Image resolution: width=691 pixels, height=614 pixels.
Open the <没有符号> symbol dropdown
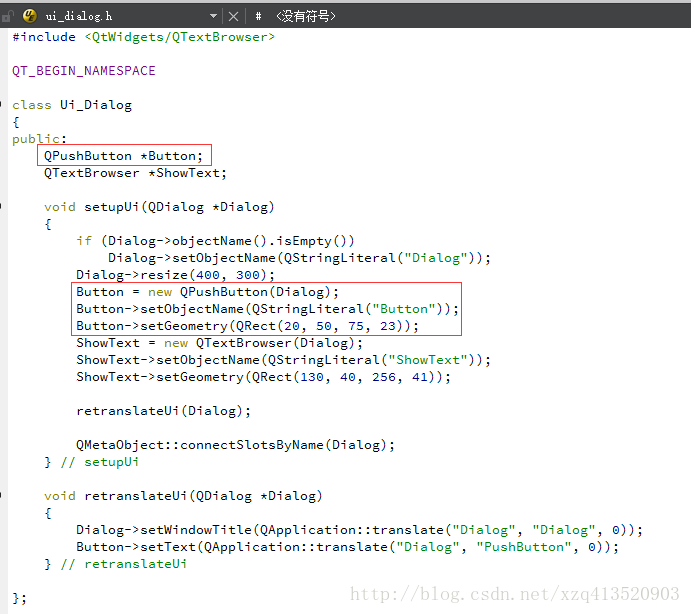305,16
